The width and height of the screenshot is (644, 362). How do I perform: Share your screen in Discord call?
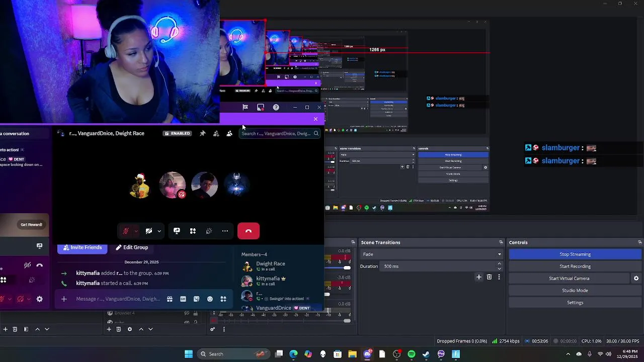pyautogui.click(x=177, y=231)
